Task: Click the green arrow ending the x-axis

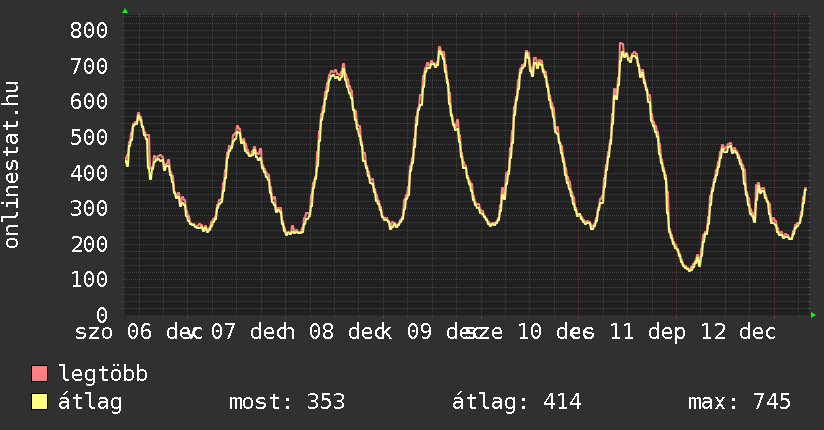Action: pyautogui.click(x=814, y=315)
